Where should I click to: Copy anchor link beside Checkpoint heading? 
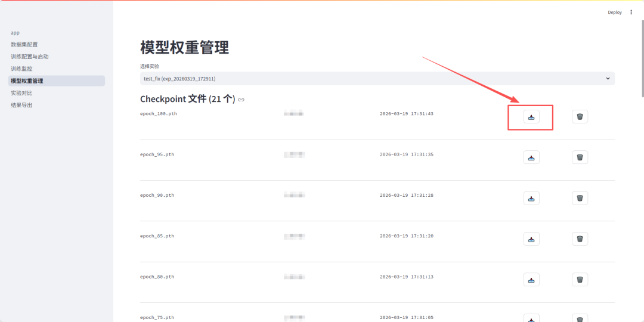point(241,100)
